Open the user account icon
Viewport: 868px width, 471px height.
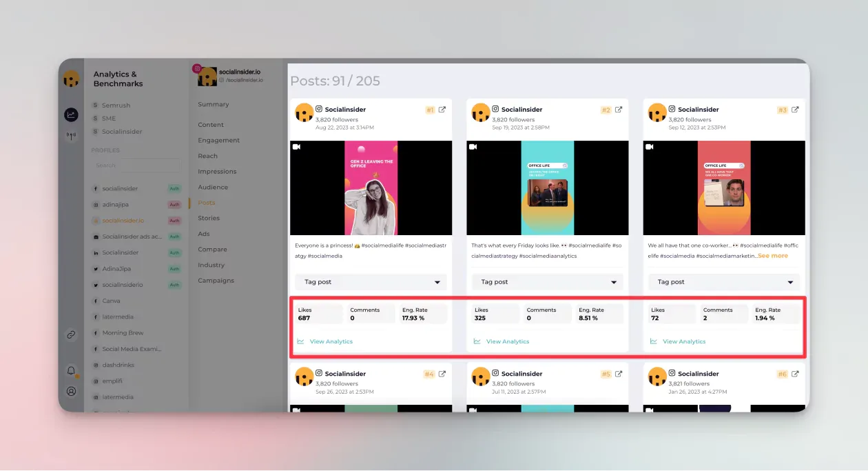(x=71, y=391)
